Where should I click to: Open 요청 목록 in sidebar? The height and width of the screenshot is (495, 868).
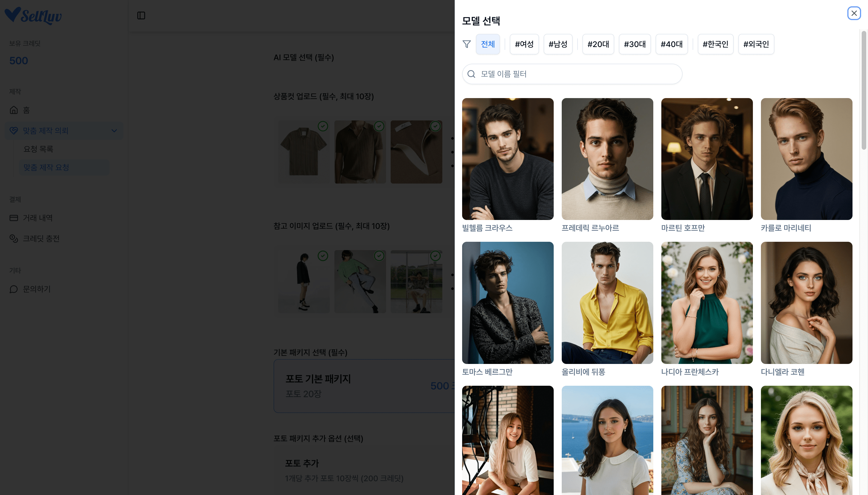[38, 149]
